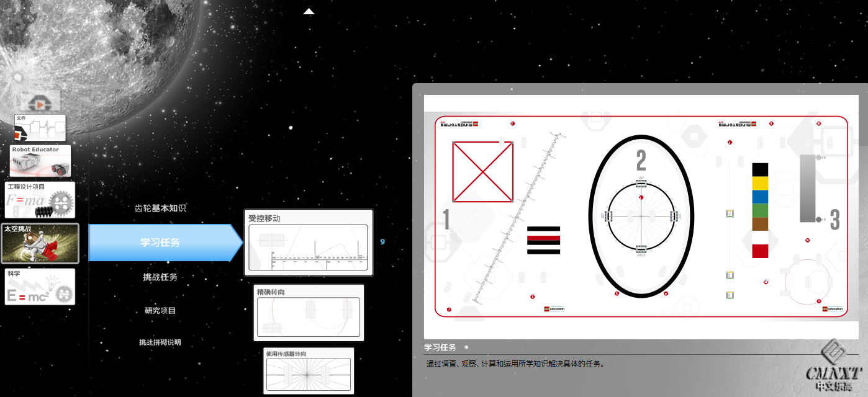The height and width of the screenshot is (397, 868).
Task: Click the number 9 lesson count
Action: click(382, 242)
